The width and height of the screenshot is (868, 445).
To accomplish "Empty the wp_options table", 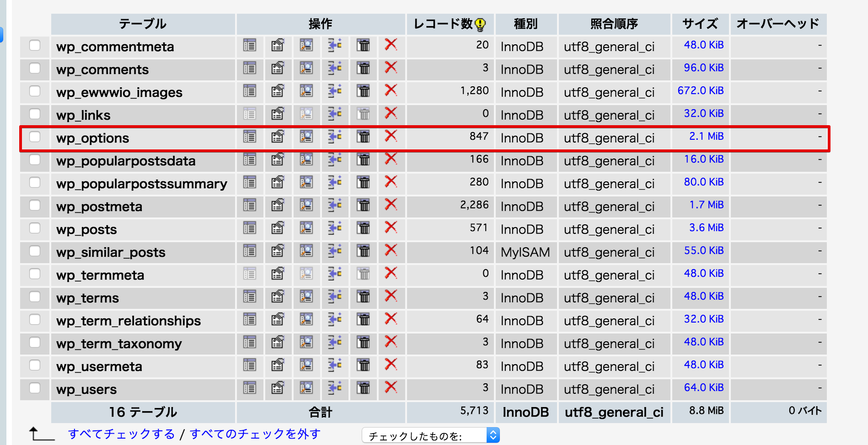I will point(363,137).
